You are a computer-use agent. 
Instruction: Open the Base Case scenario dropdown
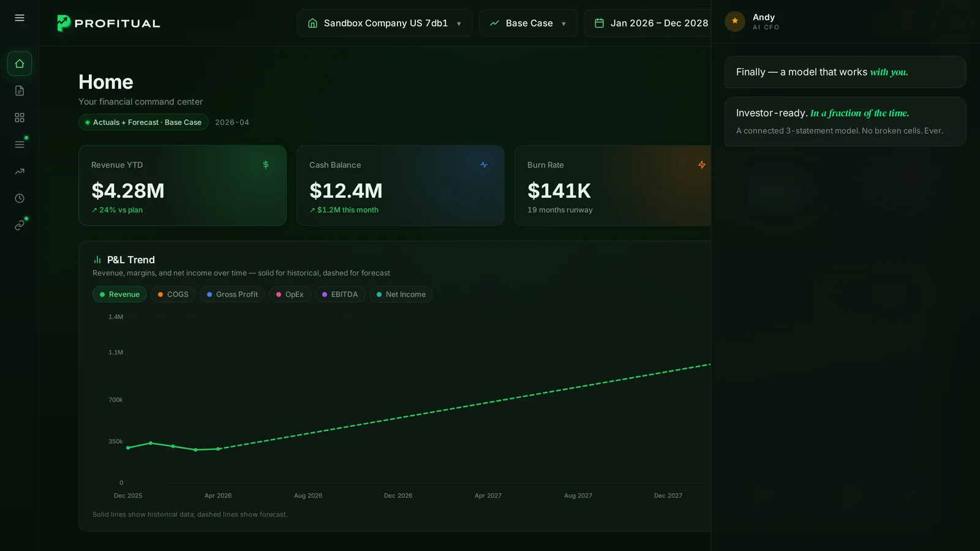(x=528, y=23)
